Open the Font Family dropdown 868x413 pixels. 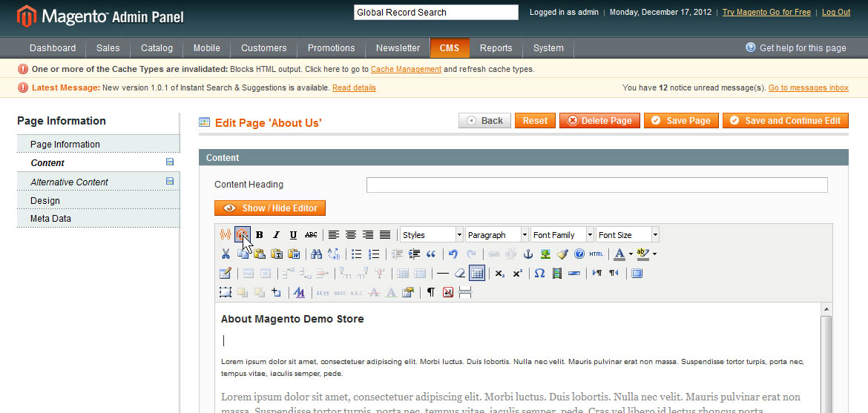(562, 235)
